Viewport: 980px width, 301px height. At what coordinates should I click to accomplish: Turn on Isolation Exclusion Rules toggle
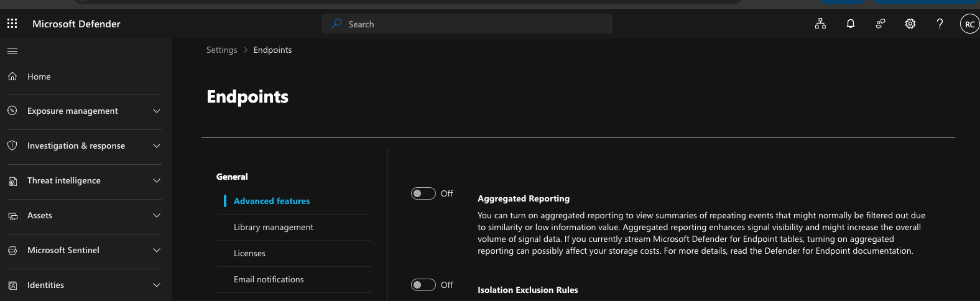(423, 285)
